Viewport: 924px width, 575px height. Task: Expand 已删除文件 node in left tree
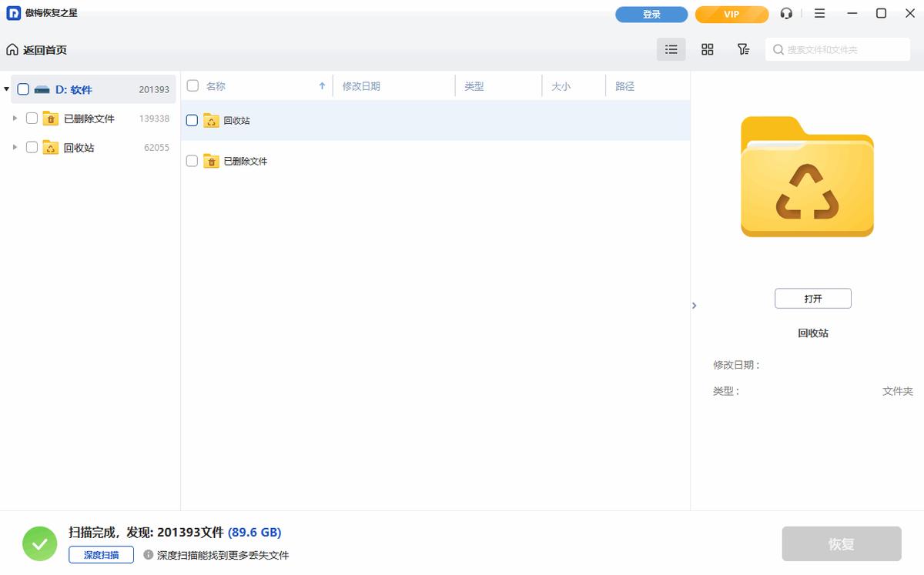(15, 119)
